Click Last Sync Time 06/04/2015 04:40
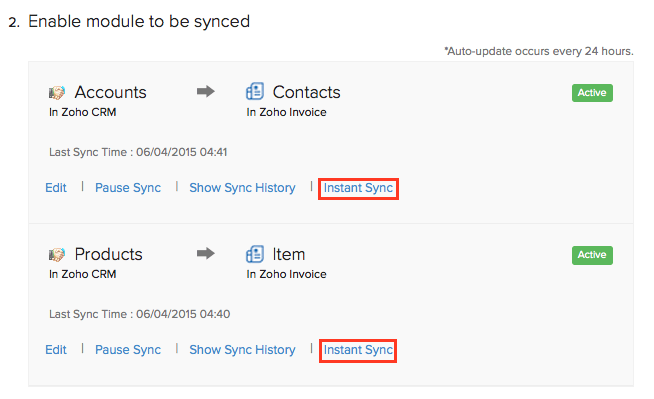 click(139, 314)
